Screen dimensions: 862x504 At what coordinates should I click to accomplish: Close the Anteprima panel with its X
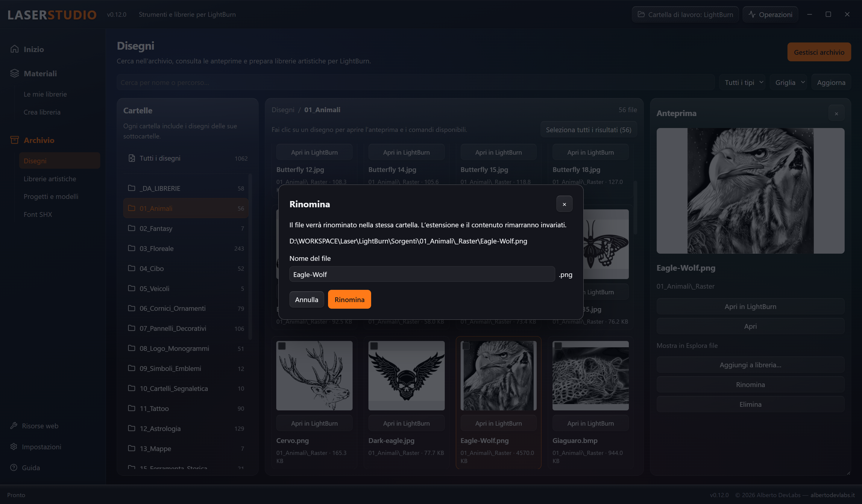tap(836, 114)
